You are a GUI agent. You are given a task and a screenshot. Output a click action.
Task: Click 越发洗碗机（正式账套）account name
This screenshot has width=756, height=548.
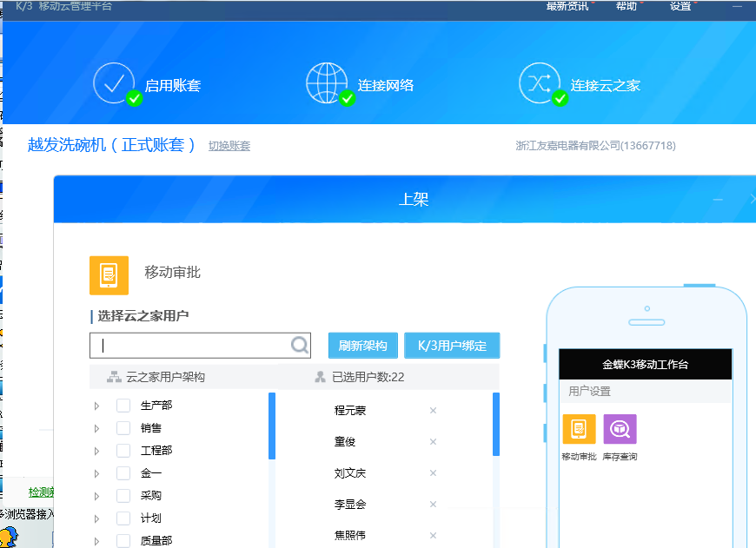tap(111, 144)
